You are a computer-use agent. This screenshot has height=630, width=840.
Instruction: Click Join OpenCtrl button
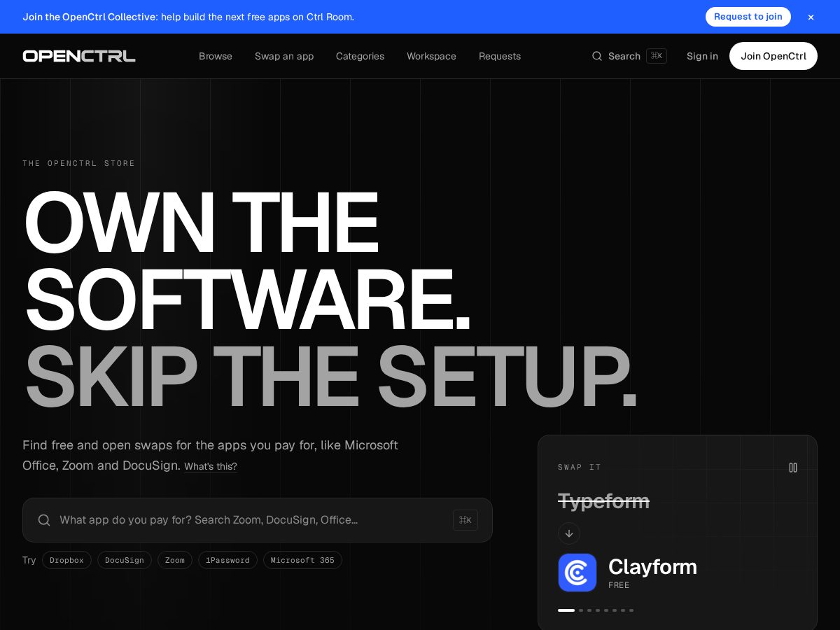tap(773, 56)
